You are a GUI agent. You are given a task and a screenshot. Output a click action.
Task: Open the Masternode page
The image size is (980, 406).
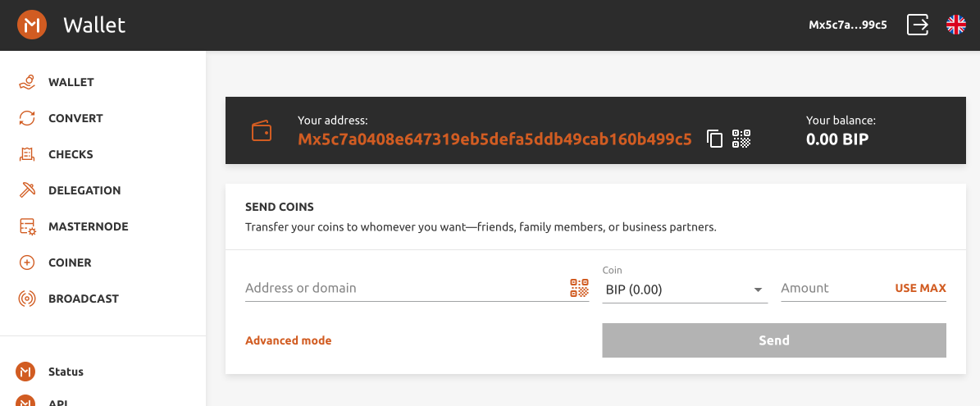point(88,226)
